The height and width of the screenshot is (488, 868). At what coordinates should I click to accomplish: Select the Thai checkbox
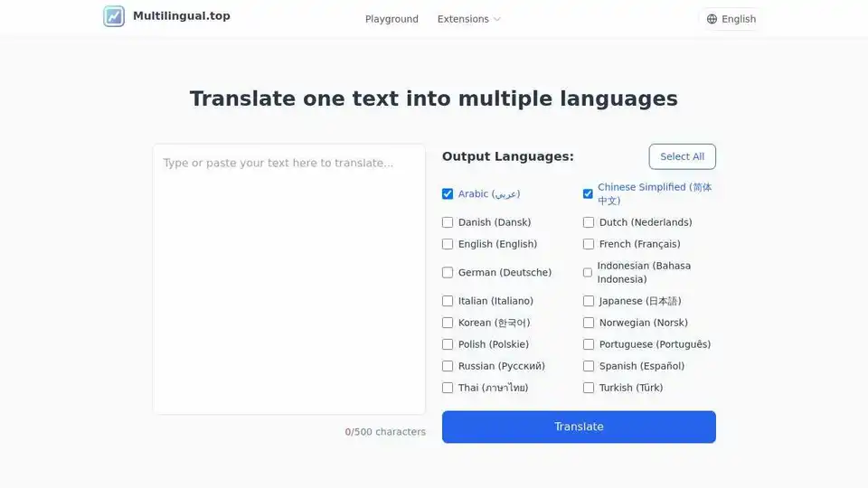[448, 388]
